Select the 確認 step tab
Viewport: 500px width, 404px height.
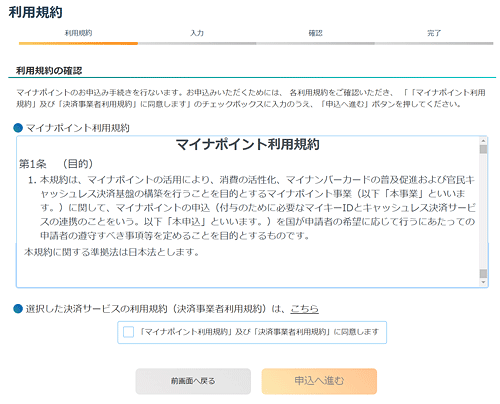coord(315,33)
